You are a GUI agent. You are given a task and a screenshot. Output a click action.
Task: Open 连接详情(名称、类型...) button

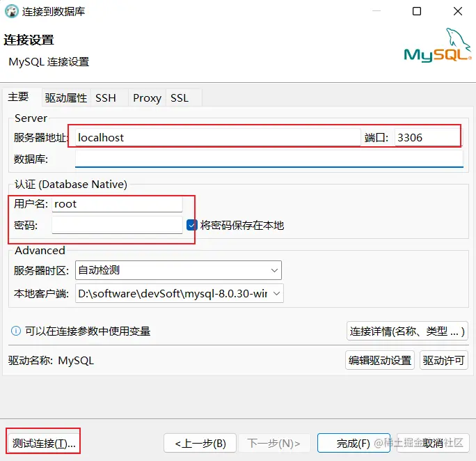[x=407, y=331]
